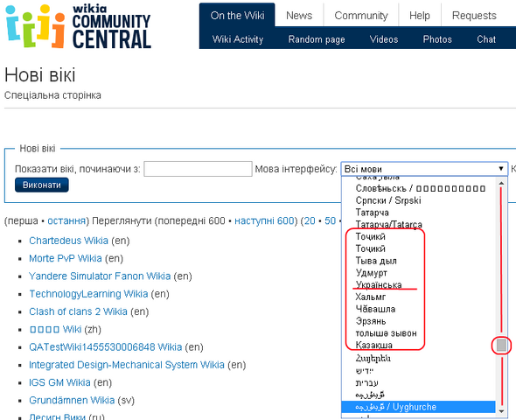Click the dropdown list's scroll up arrow
Screen dimensions: 516x420
coord(501,183)
